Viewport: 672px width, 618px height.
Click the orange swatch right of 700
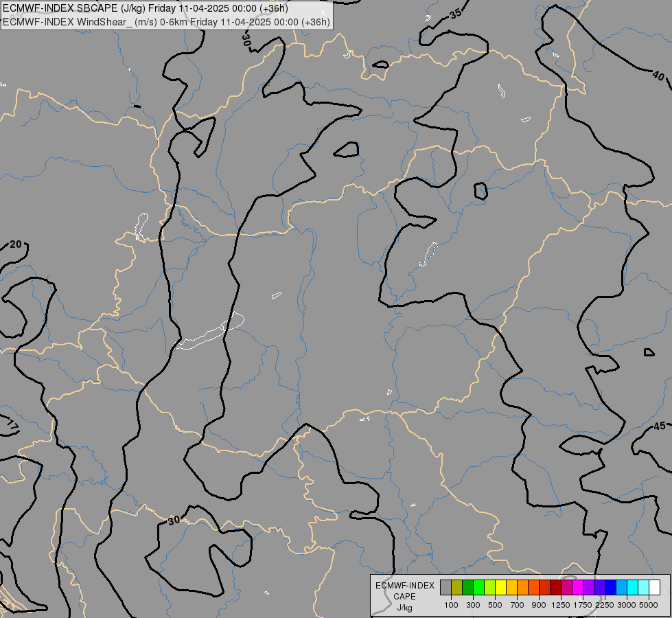(x=523, y=588)
